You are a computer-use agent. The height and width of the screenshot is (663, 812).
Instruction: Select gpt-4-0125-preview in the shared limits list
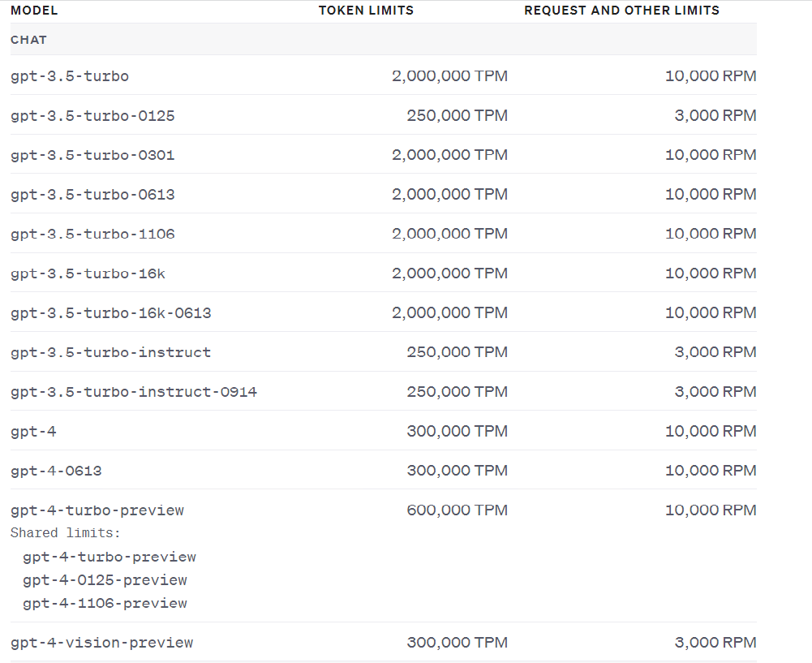(105, 580)
